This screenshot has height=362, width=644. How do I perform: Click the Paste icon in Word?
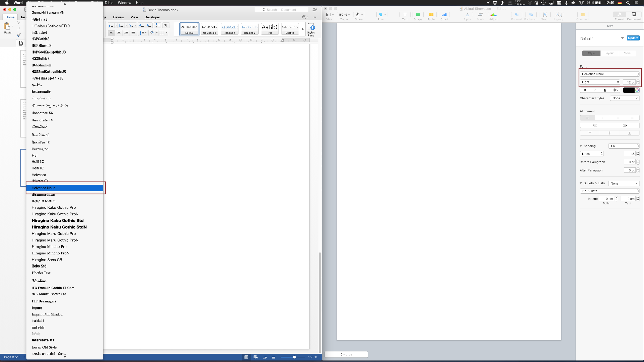point(7,26)
